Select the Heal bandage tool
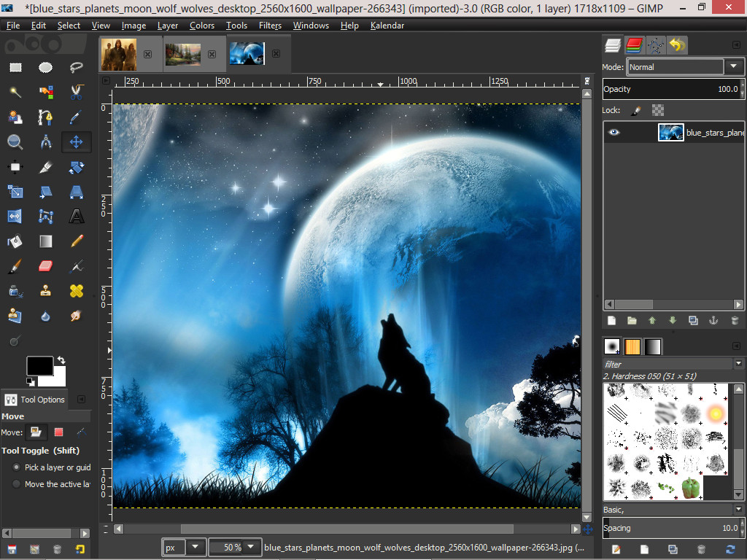The height and width of the screenshot is (560, 747). [x=76, y=291]
